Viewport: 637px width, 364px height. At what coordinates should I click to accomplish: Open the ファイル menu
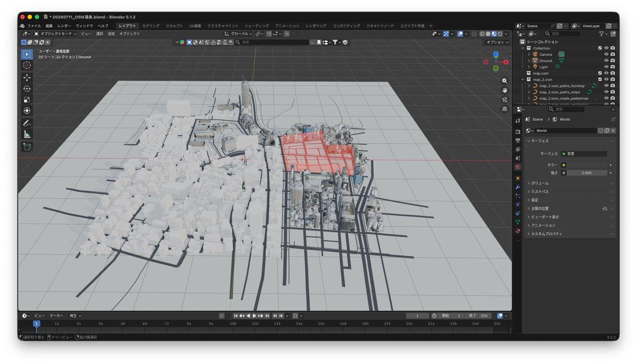click(34, 25)
